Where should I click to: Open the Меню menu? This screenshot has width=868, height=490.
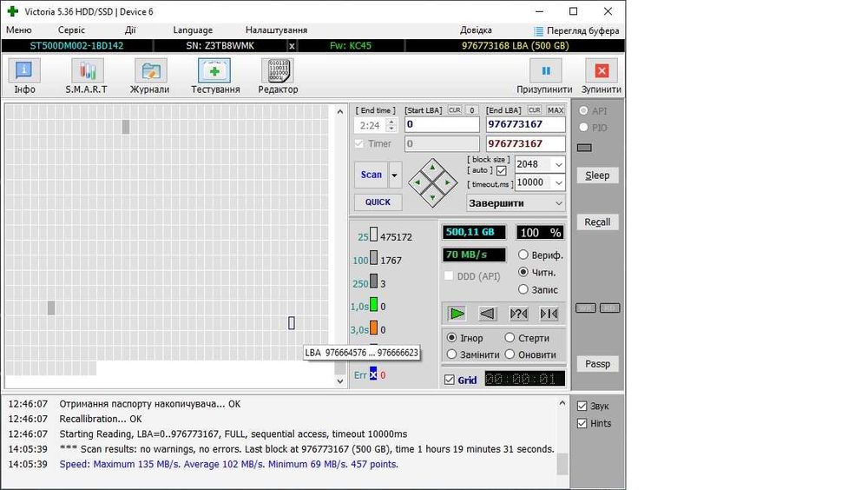(x=19, y=30)
